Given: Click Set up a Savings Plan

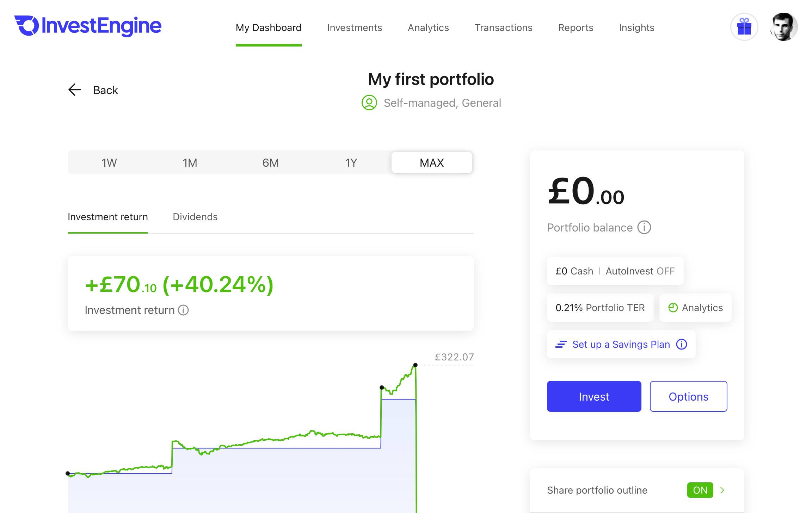Looking at the screenshot, I should pyautogui.click(x=621, y=344).
